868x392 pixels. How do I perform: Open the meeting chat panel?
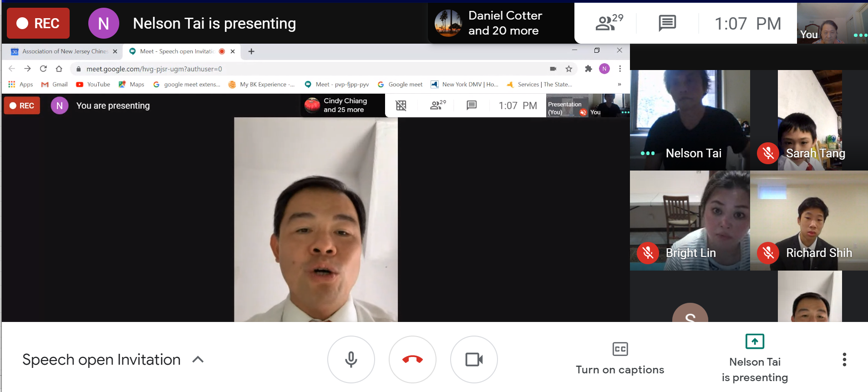tap(667, 23)
